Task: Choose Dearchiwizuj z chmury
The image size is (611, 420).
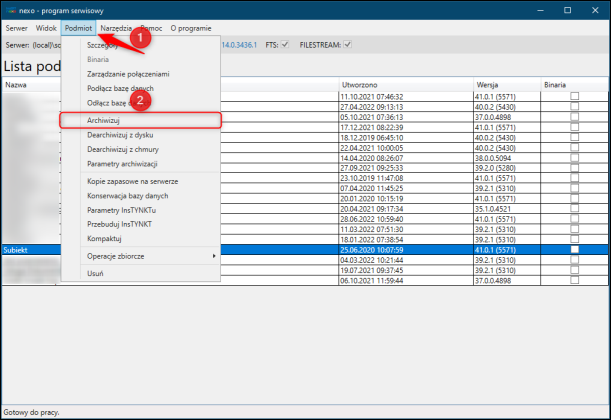Action: coord(123,149)
